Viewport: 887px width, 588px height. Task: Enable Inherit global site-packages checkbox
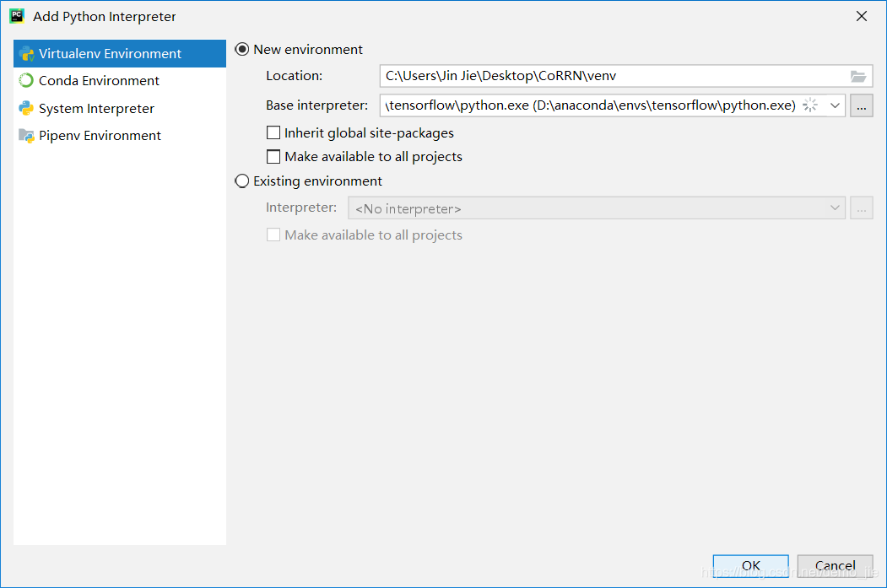point(273,132)
